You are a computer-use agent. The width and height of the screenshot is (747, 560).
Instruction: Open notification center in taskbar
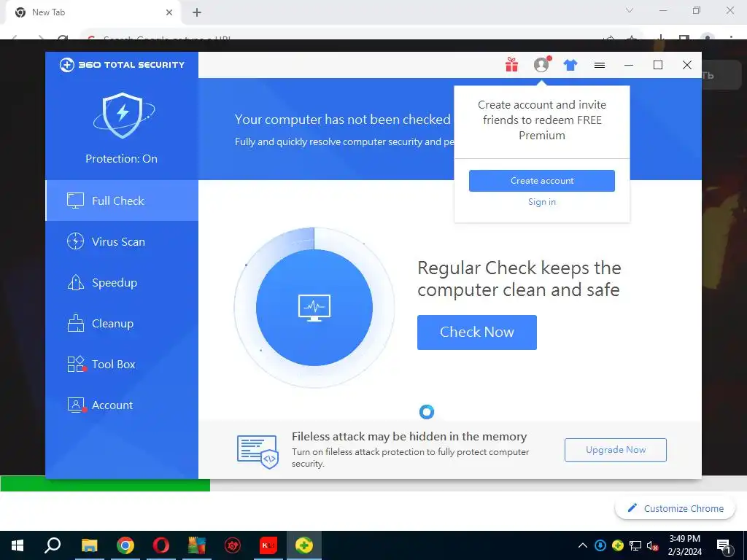[x=724, y=545]
